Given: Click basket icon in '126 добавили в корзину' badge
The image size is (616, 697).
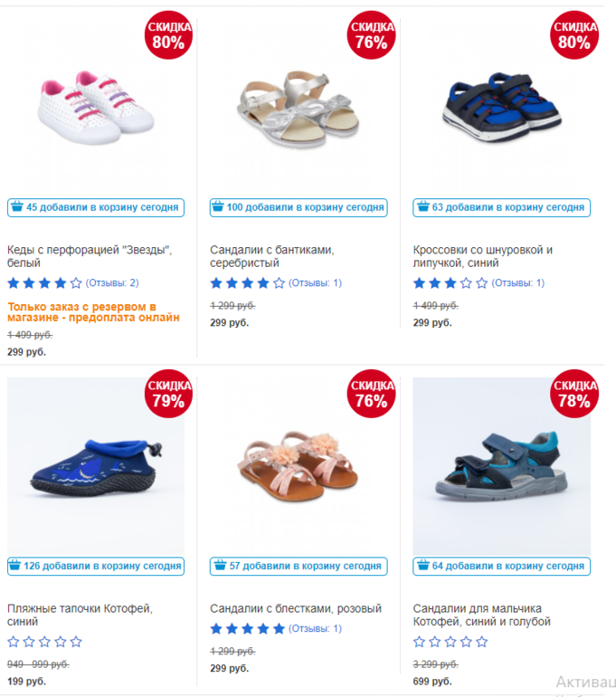Looking at the screenshot, I should click(14, 566).
